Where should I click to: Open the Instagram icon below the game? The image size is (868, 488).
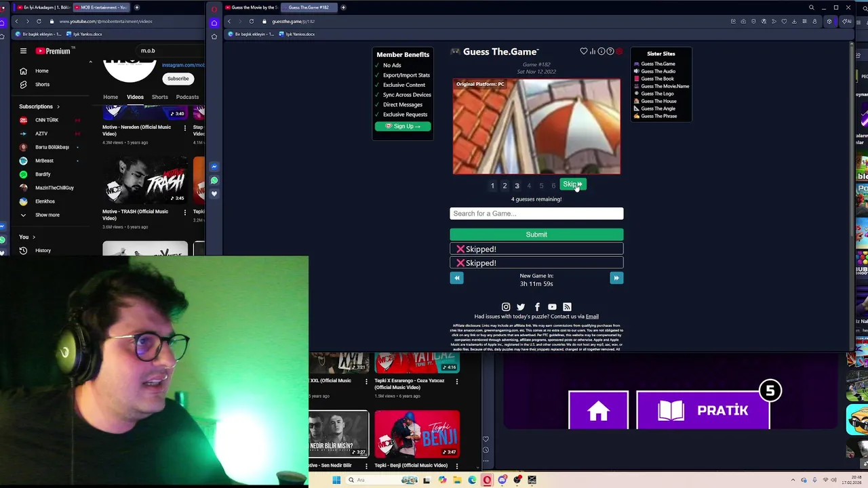(x=506, y=307)
